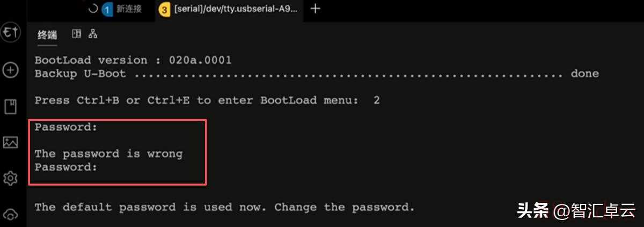Select the 终端 panel tab

pyautogui.click(x=47, y=35)
